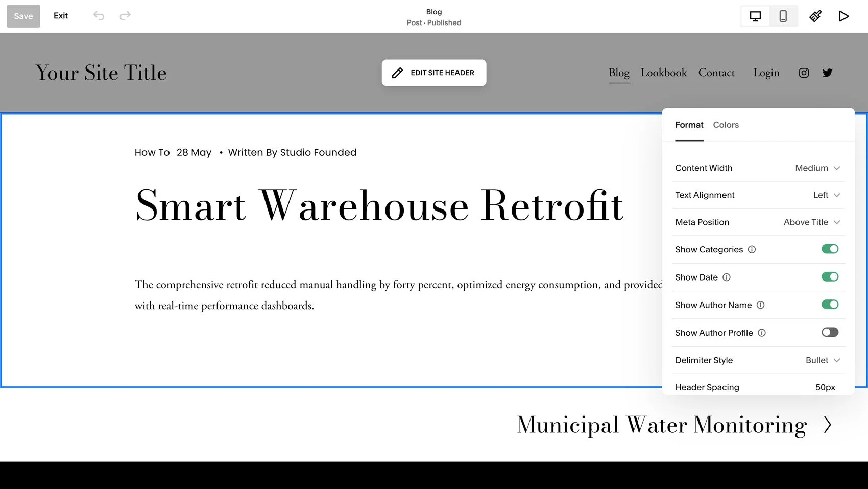
Task: Switch to desktop view icon
Action: pyautogui.click(x=755, y=16)
